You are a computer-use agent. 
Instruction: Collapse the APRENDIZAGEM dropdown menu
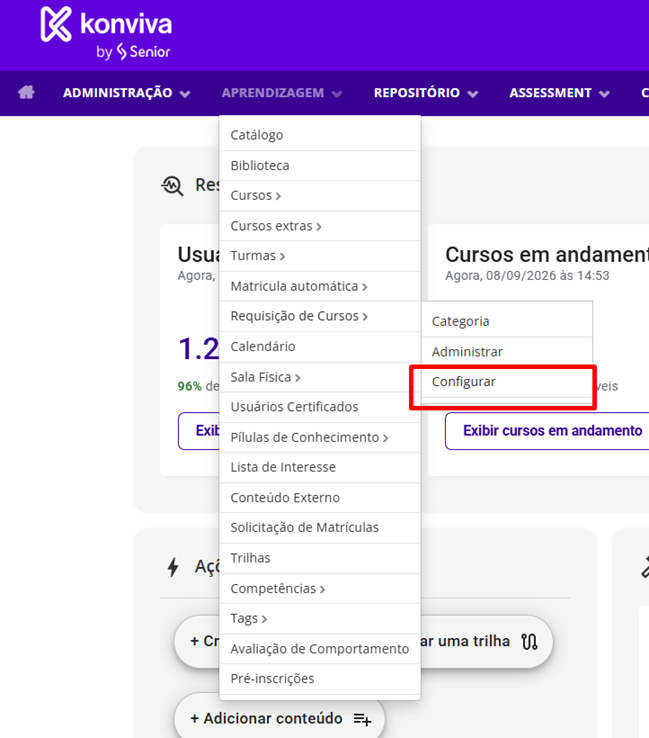281,93
